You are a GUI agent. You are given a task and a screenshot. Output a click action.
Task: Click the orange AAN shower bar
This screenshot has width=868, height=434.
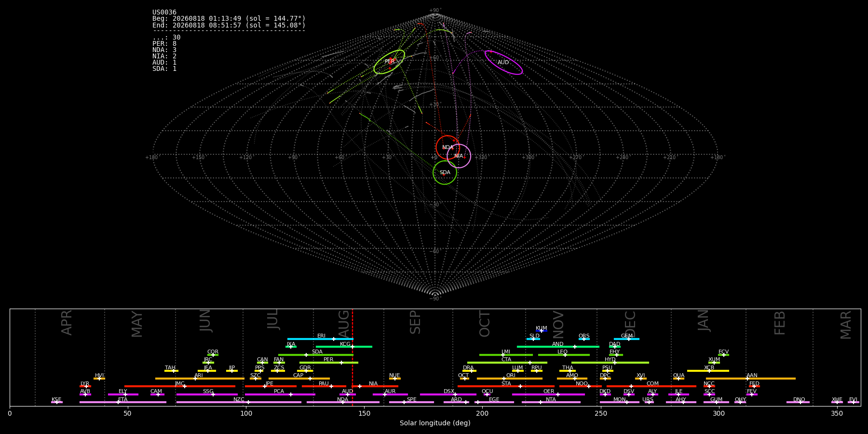(x=751, y=379)
